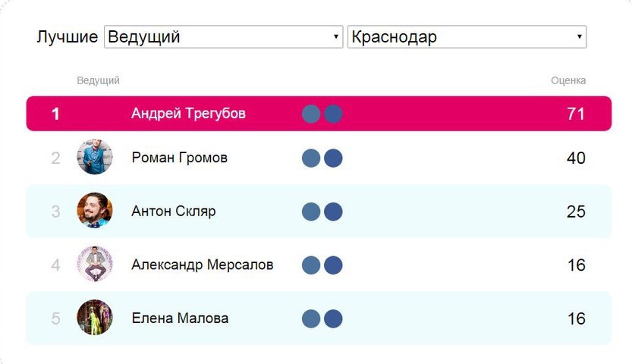Click darker blue circle beside Роман Громов
This screenshot has height=364, width=632.
[333, 158]
